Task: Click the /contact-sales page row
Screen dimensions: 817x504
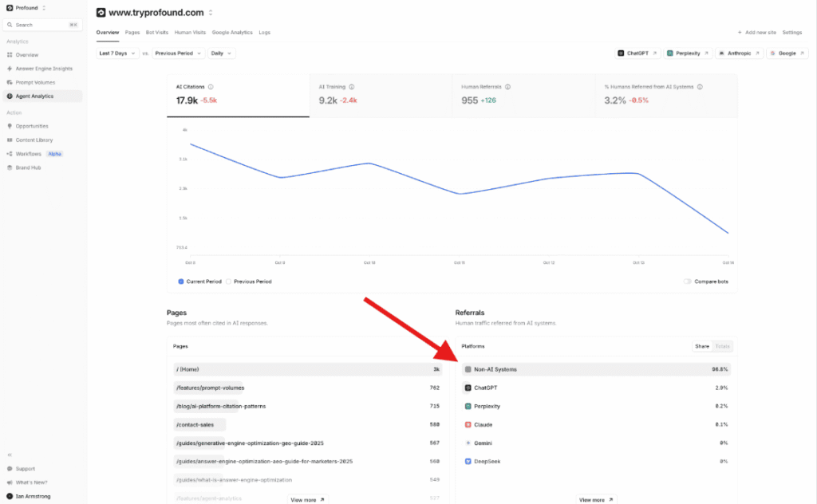Action: [307, 425]
